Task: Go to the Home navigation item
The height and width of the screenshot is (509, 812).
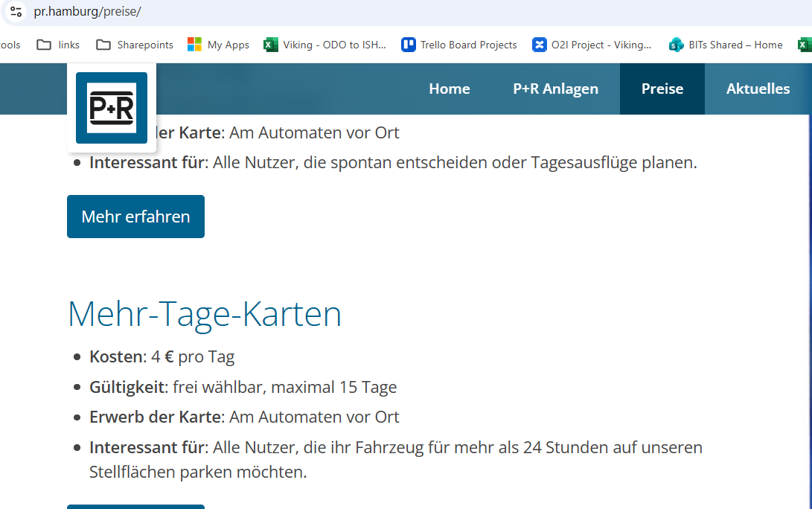Action: 449,89
